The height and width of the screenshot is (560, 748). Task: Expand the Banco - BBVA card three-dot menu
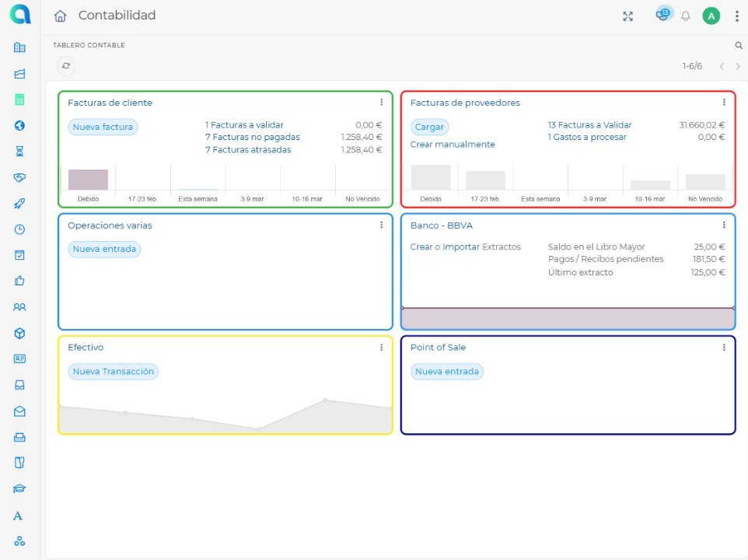click(x=724, y=226)
